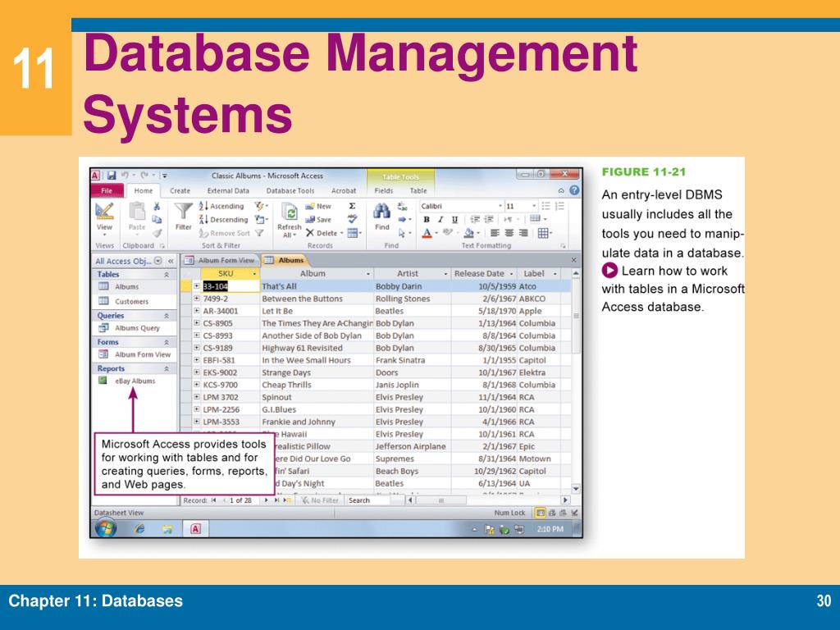Collapse the Tables group in navigation pane
840x630 pixels.
click(x=167, y=274)
